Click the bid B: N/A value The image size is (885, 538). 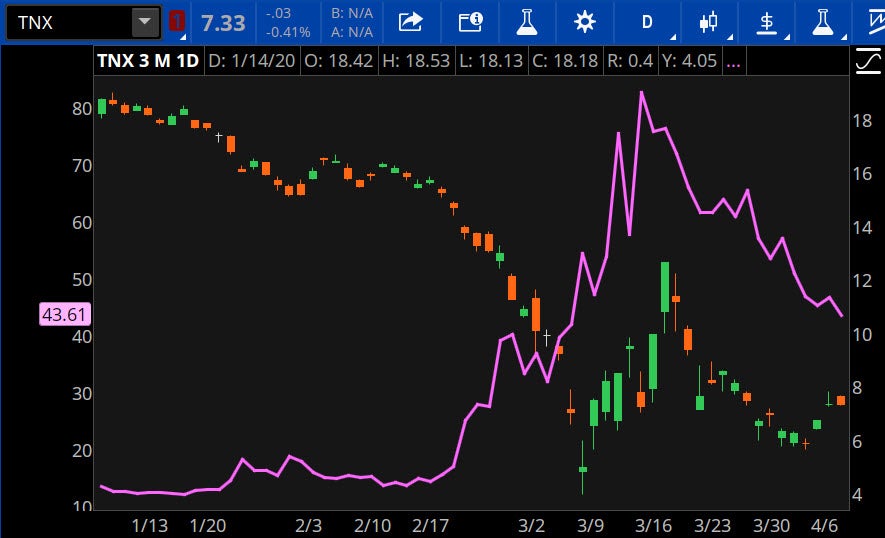tap(352, 13)
